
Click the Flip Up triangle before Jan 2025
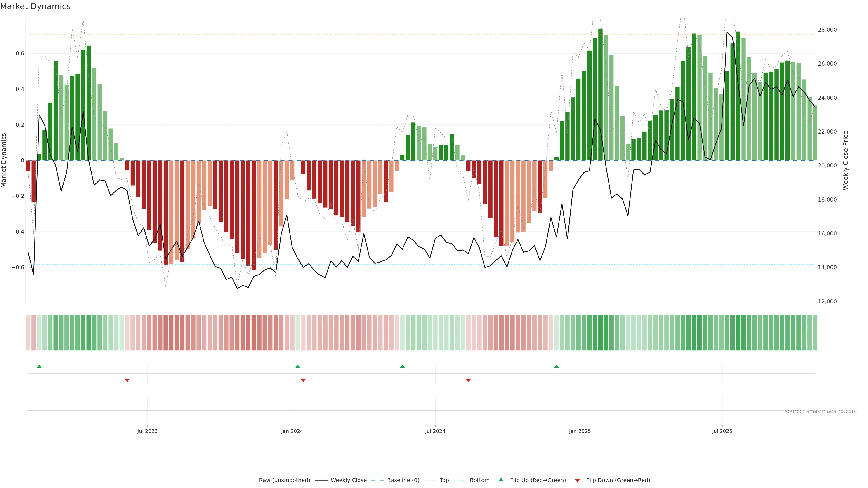pyautogui.click(x=556, y=366)
